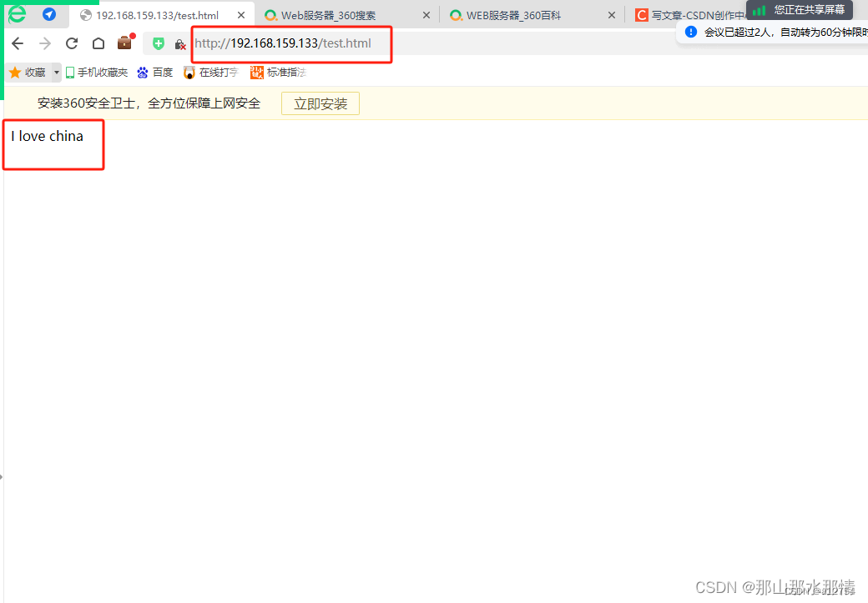This screenshot has width=868, height=603.
Task: Open the browser home page
Action: [x=98, y=43]
